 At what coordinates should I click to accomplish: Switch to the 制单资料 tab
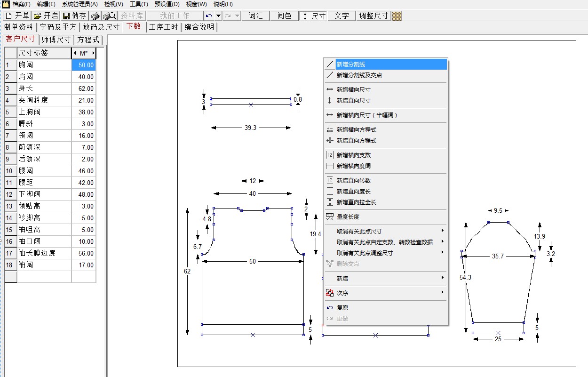(19, 27)
